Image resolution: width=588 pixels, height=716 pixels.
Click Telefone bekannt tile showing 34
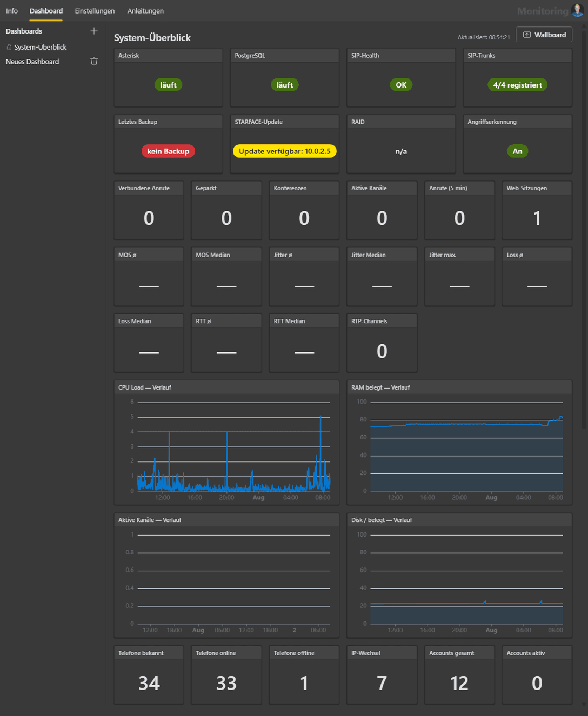pos(149,675)
